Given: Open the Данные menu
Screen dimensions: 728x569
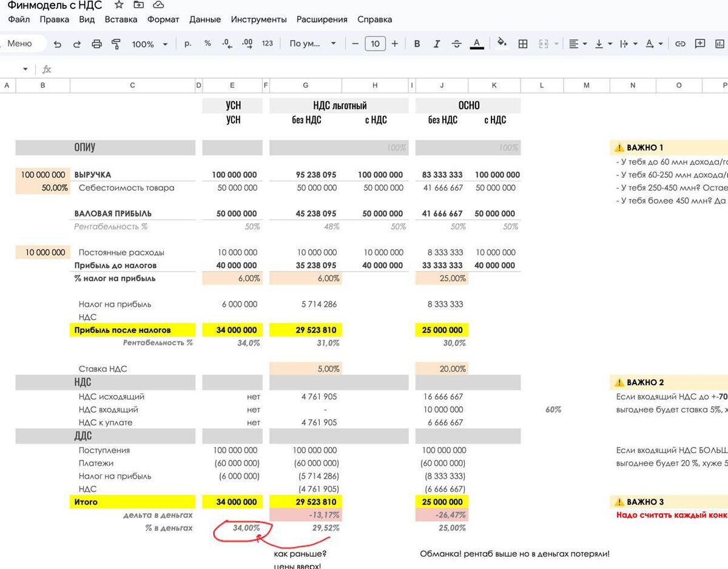Looking at the screenshot, I should click(x=205, y=19).
